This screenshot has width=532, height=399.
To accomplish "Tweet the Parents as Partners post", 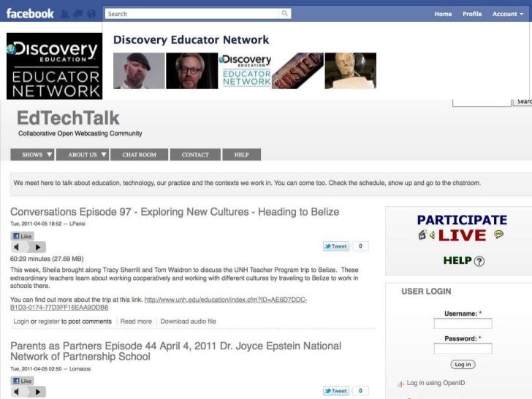I will [336, 391].
